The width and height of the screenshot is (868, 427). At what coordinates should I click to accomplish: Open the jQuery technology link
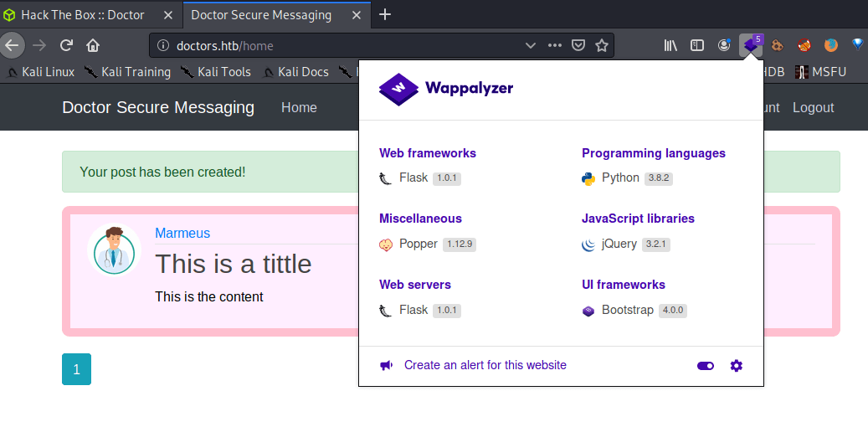(x=619, y=244)
